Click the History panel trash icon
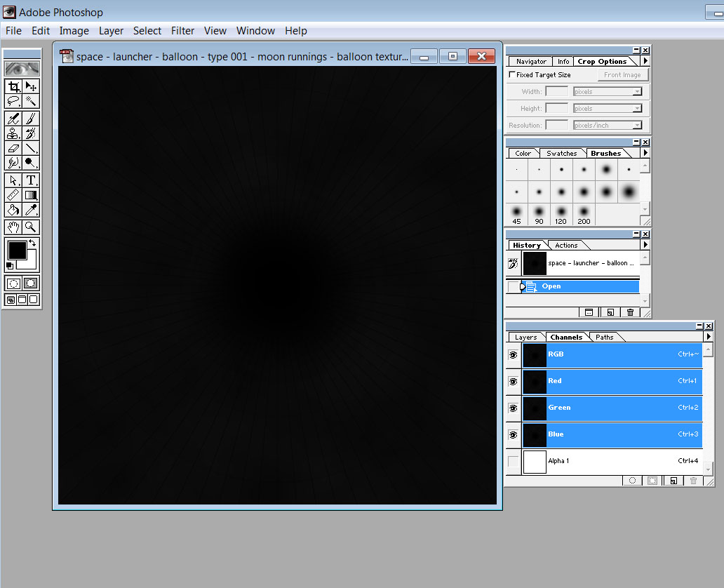Image resolution: width=724 pixels, height=588 pixels. click(x=630, y=312)
